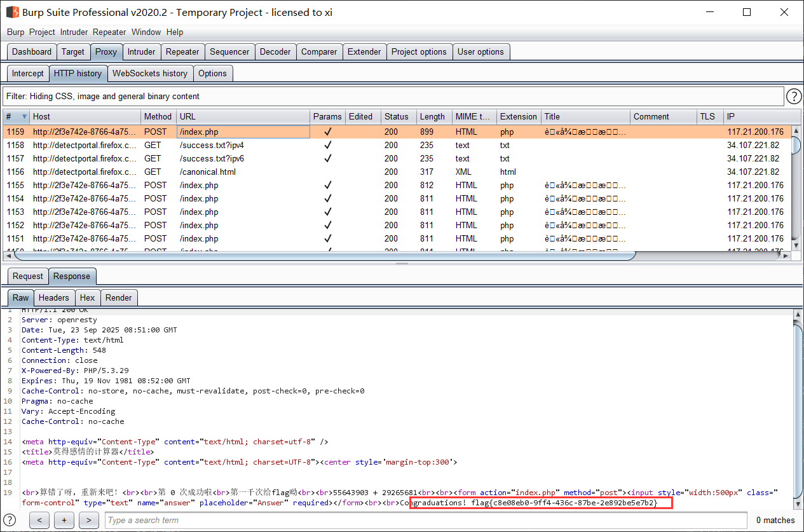Viewport: 804px width, 532px height.
Task: Open the Intruder menu in menu bar
Action: click(74, 32)
